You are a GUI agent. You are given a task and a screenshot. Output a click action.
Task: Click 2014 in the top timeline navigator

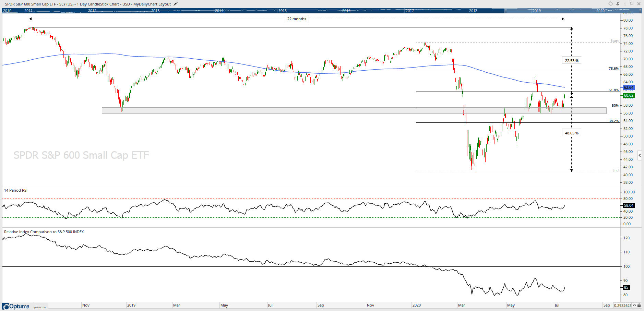(x=219, y=11)
